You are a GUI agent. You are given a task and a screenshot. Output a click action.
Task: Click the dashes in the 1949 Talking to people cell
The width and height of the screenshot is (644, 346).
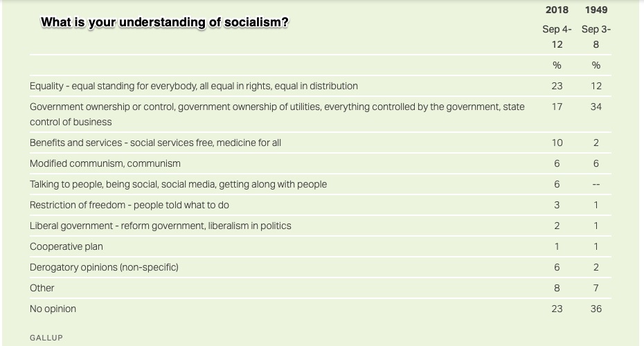click(x=596, y=185)
